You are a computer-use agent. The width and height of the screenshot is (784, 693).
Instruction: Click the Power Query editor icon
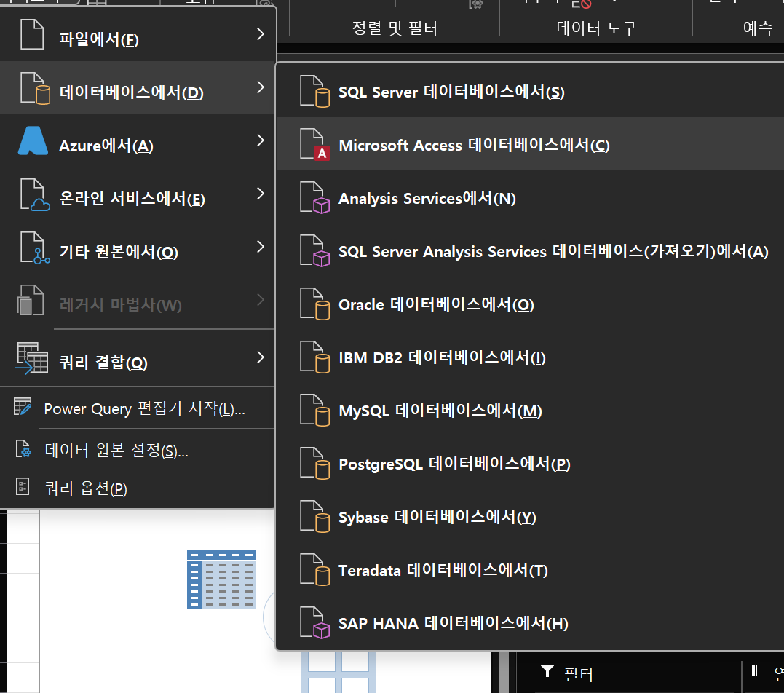pyautogui.click(x=23, y=408)
